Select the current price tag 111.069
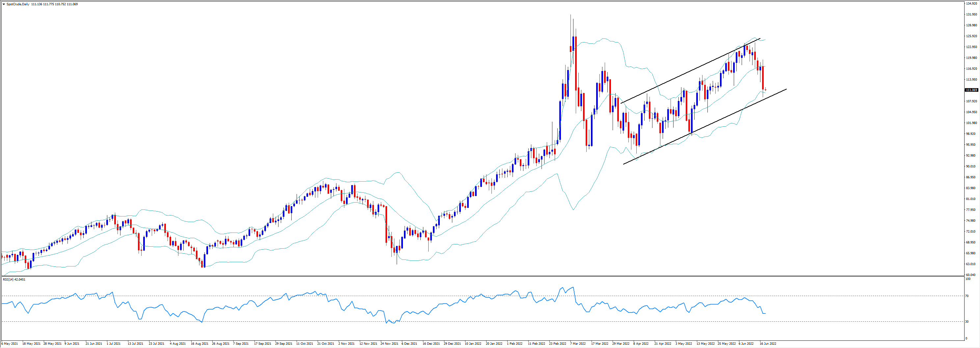 click(971, 90)
